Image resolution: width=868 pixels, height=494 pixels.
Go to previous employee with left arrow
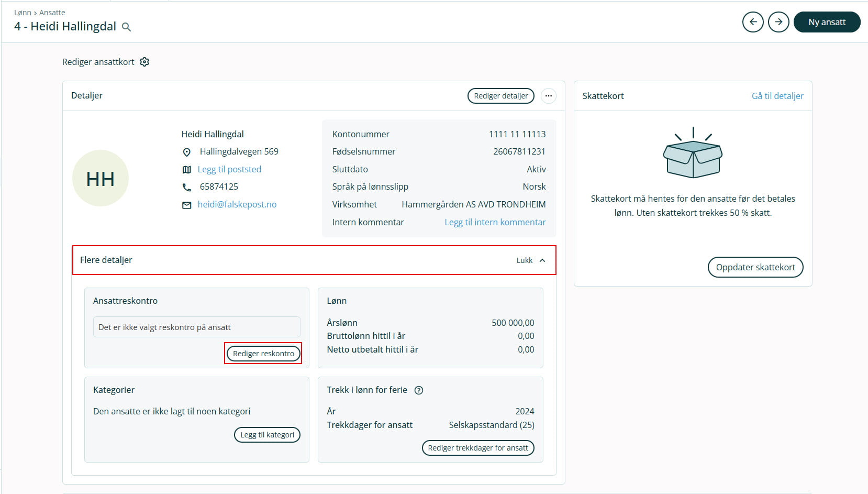pyautogui.click(x=753, y=22)
